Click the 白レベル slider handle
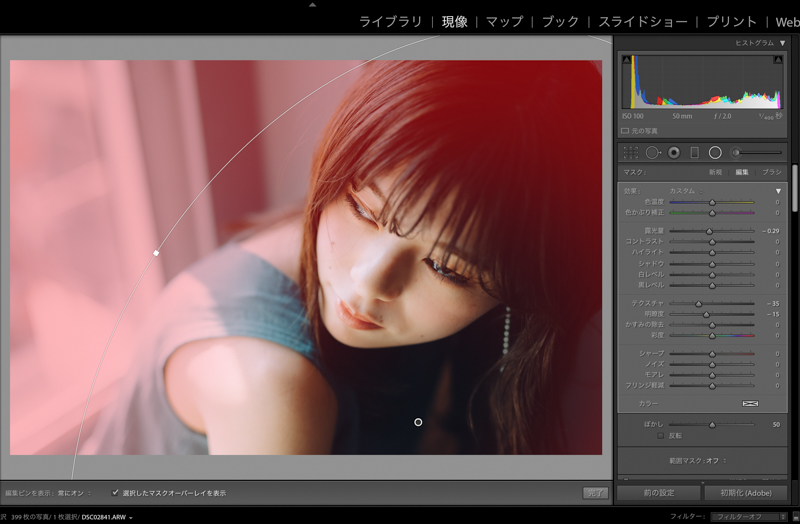The image size is (800, 524). tap(712, 275)
